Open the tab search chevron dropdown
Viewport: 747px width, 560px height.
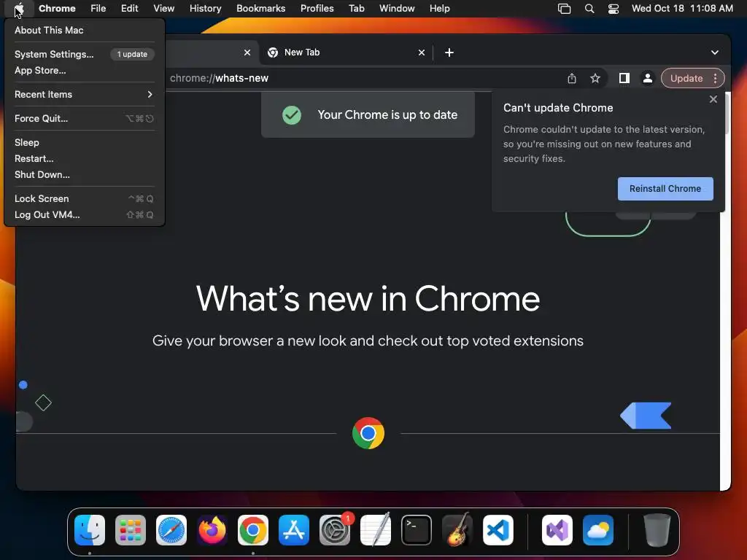tap(715, 52)
